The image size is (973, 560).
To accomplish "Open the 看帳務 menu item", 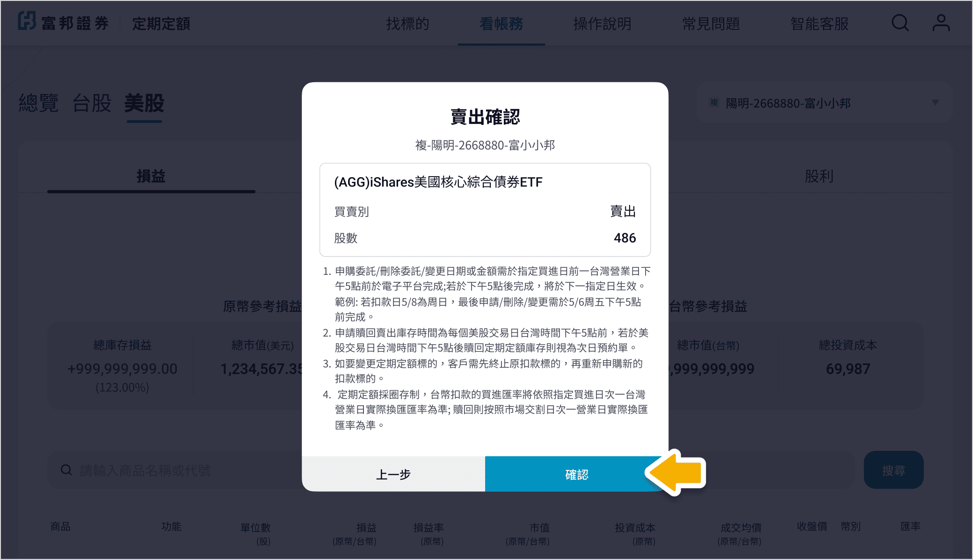I will point(501,23).
